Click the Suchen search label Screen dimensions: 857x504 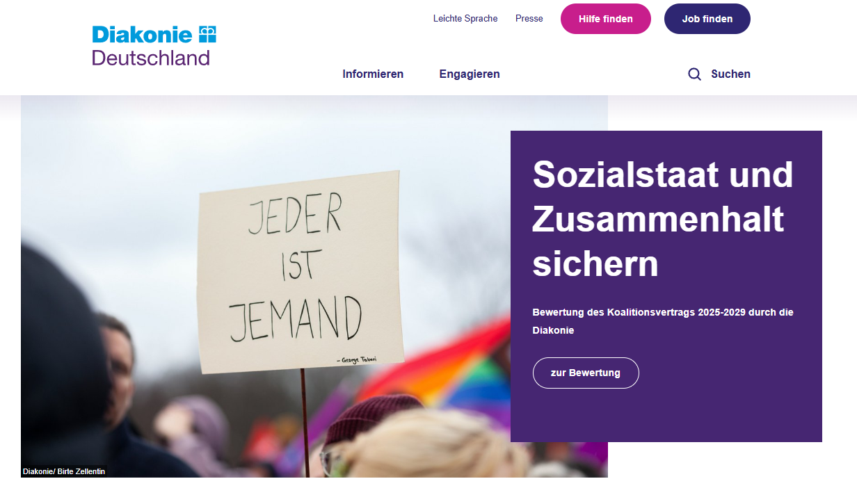click(x=730, y=74)
